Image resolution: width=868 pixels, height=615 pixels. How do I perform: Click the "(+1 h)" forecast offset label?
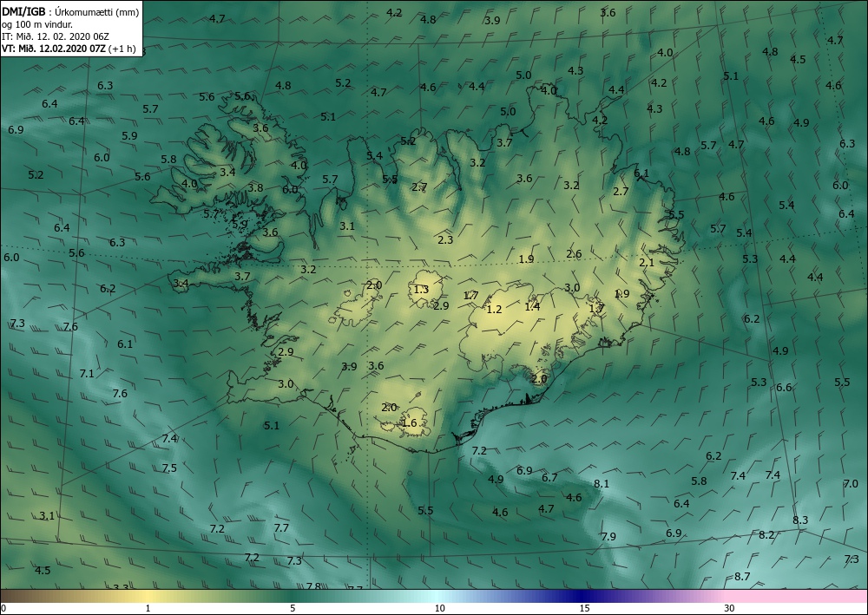(122, 49)
